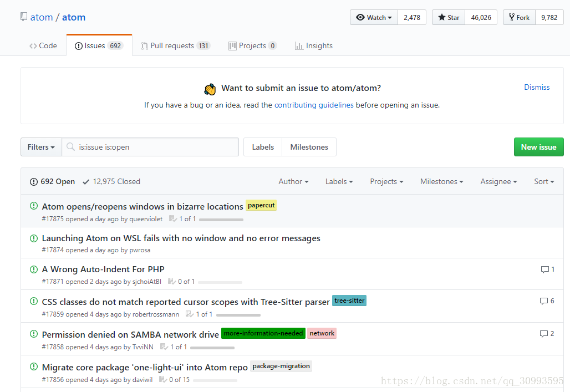View the 2,478 watchers count
Viewport: 570px width, 392px height.
click(x=412, y=17)
